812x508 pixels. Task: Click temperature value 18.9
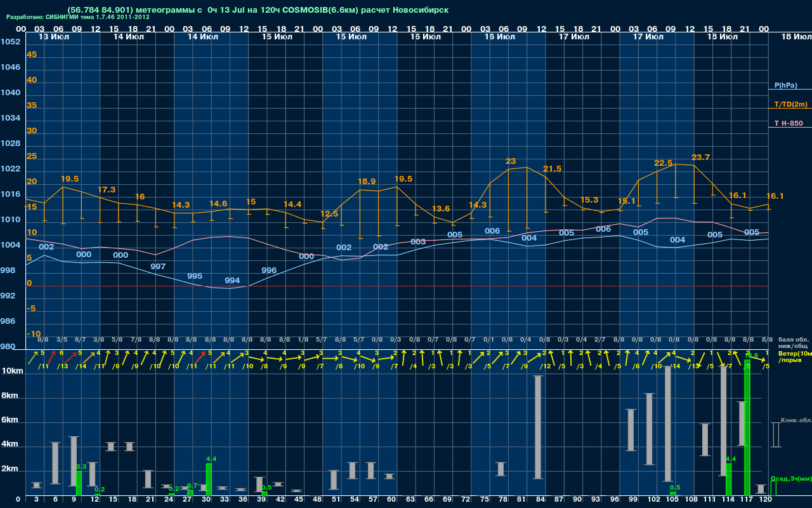click(x=367, y=181)
